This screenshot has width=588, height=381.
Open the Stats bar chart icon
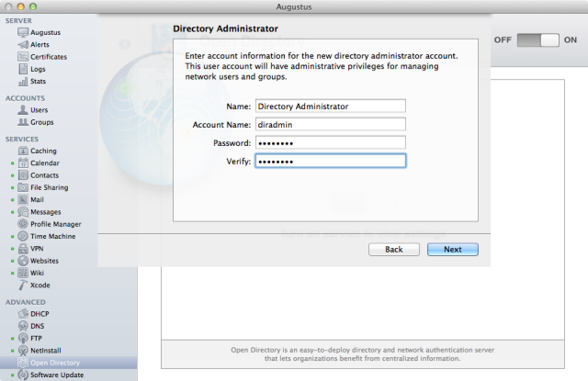coord(23,82)
